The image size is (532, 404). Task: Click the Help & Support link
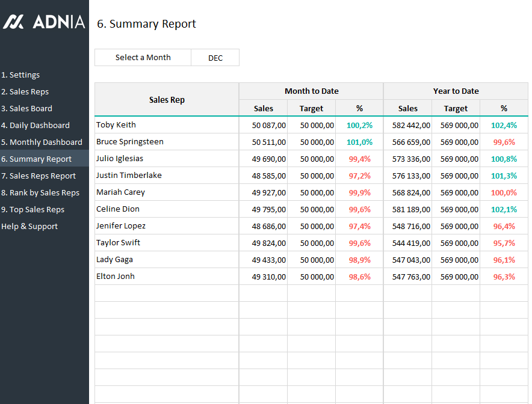tap(29, 227)
